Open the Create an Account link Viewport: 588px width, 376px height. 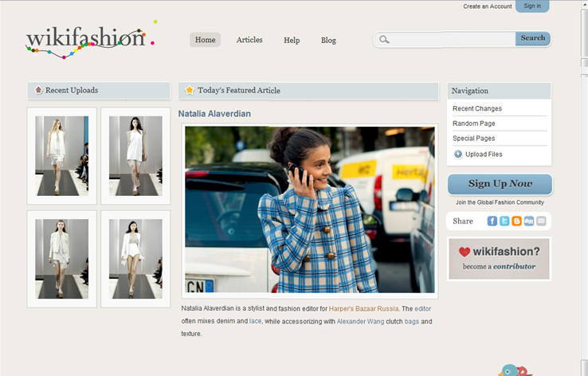[x=488, y=6]
